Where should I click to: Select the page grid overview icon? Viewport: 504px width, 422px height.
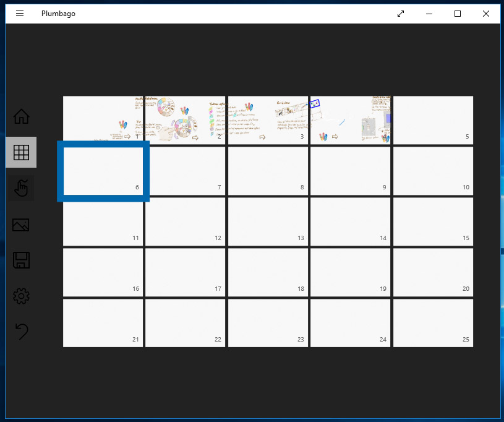[21, 152]
